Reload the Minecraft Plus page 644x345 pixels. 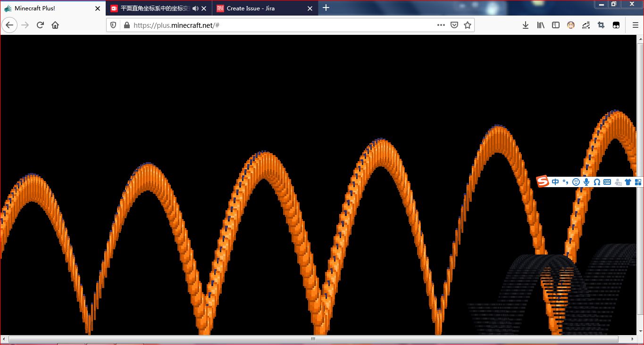(40, 25)
